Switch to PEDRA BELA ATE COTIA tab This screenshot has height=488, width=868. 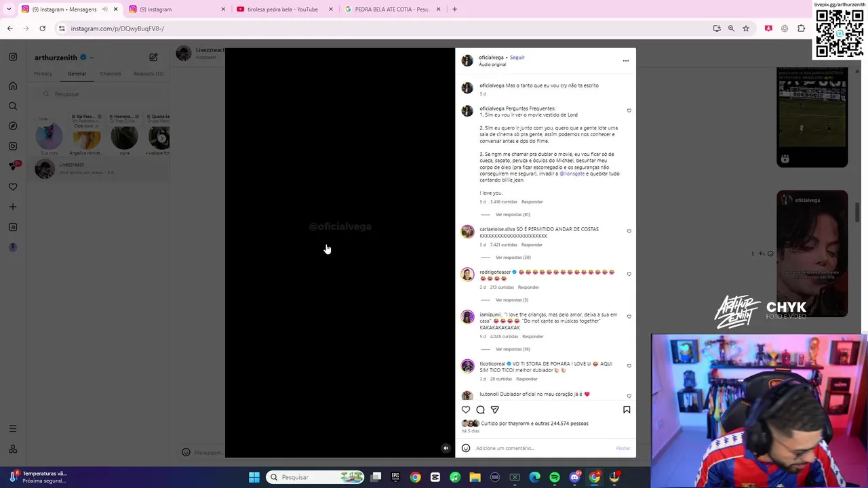pyautogui.click(x=392, y=9)
